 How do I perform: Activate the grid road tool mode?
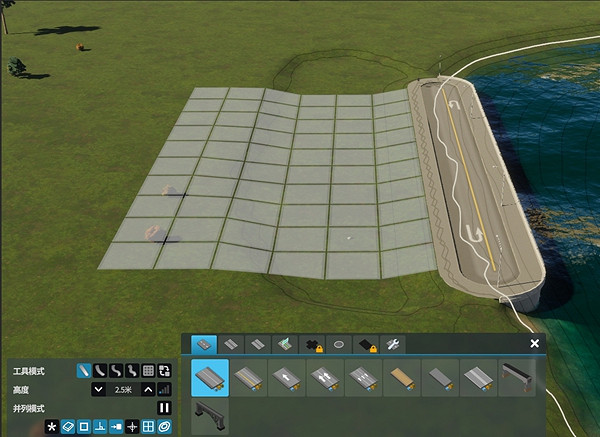coord(148,371)
